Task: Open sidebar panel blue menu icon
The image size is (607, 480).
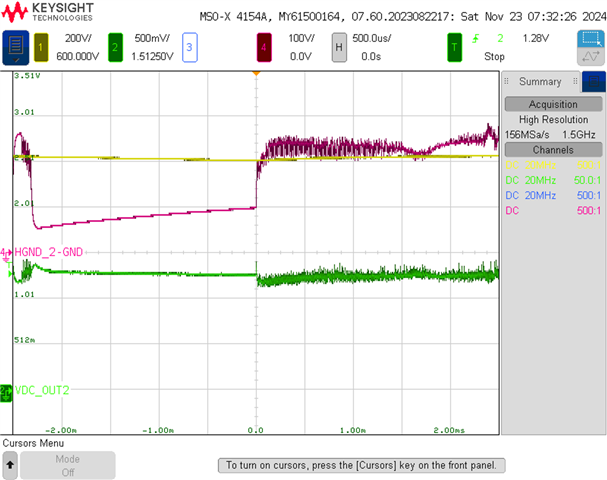Action: tap(594, 81)
